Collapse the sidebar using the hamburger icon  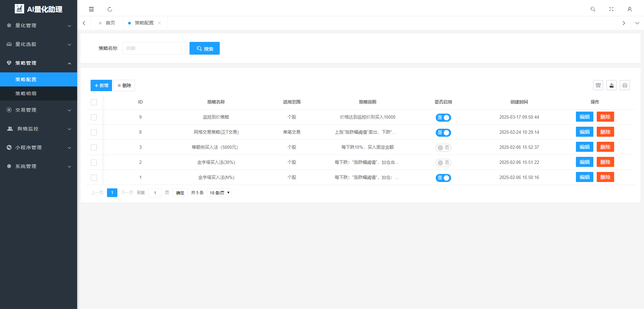pos(91,9)
